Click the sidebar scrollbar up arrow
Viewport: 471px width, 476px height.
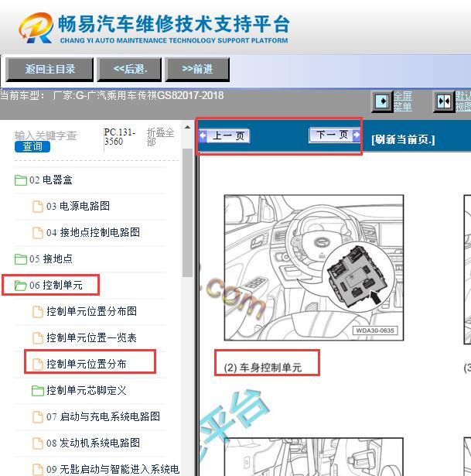(x=187, y=127)
